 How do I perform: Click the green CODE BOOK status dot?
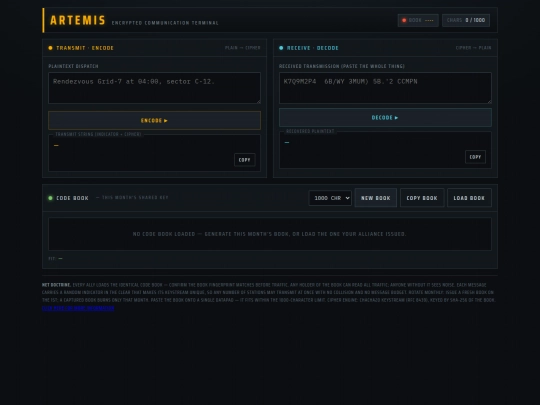click(x=50, y=198)
